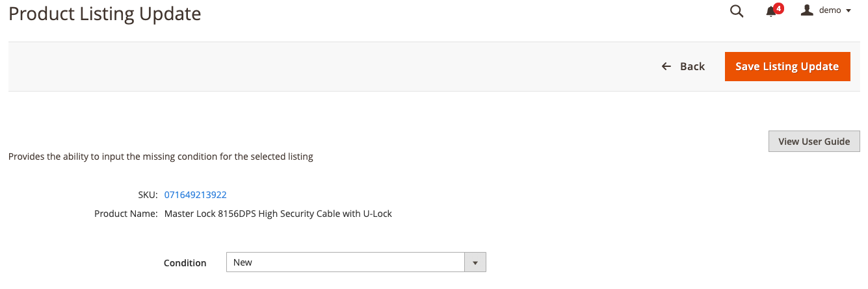Screen dimensions: 868x289
Task: Click the Product Name: label
Action: pos(125,213)
